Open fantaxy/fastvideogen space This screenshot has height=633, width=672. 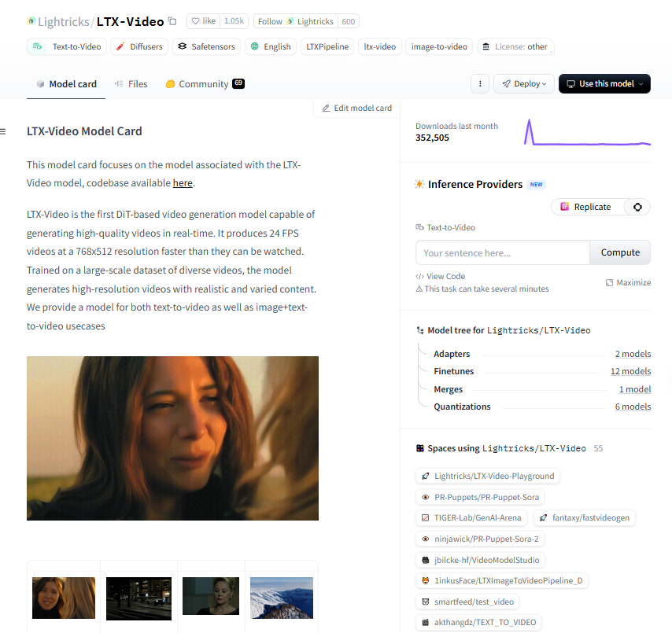(584, 517)
